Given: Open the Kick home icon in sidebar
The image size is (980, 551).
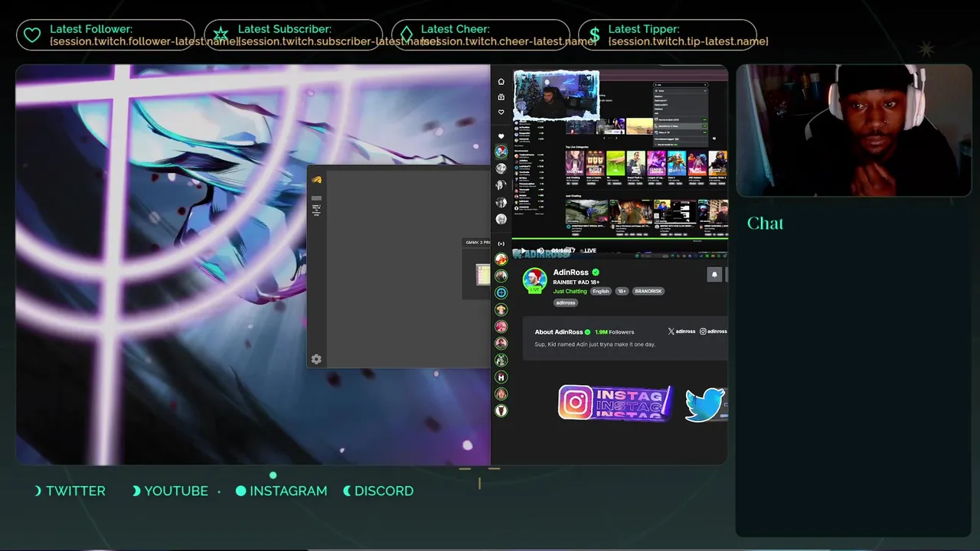Looking at the screenshot, I should (501, 81).
